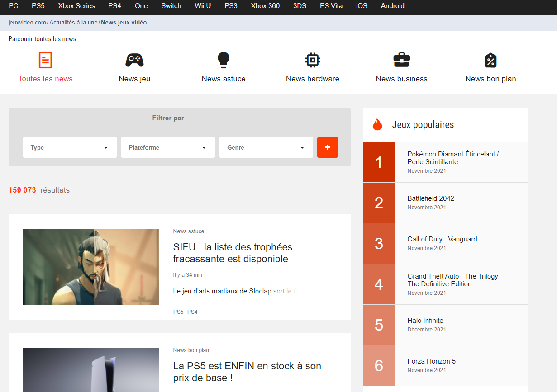557x392 pixels.
Task: Switch to the Toutes les news label
Action: coord(45,79)
